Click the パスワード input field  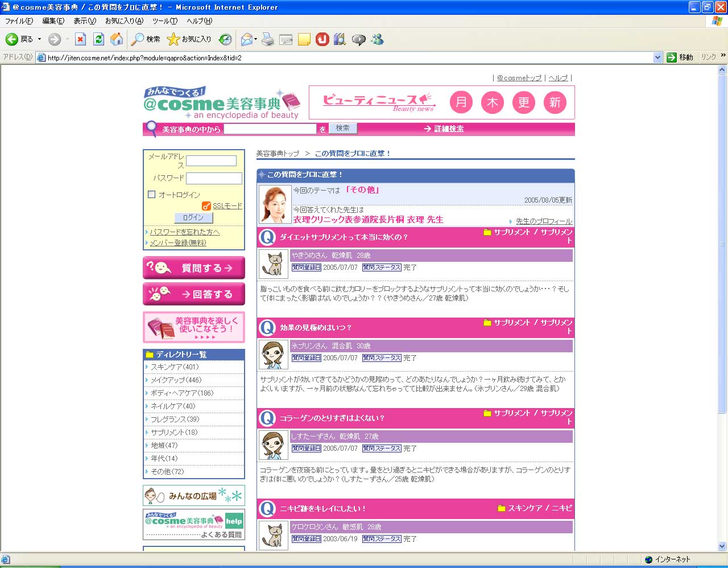214,179
